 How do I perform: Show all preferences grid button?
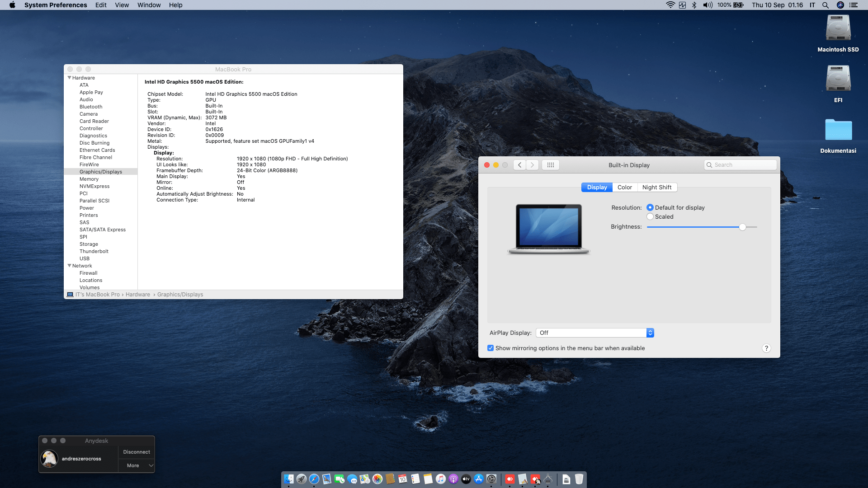(x=550, y=165)
